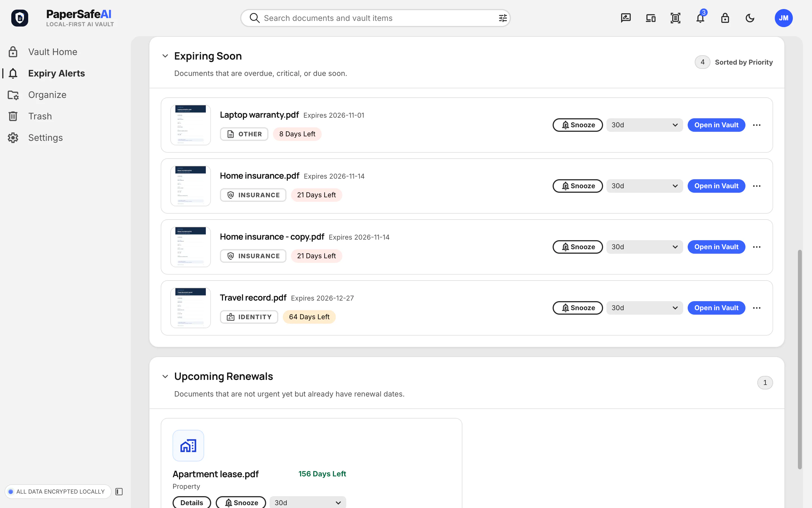The width and height of the screenshot is (812, 508).
Task: Open search filter options icon
Action: [503, 18]
